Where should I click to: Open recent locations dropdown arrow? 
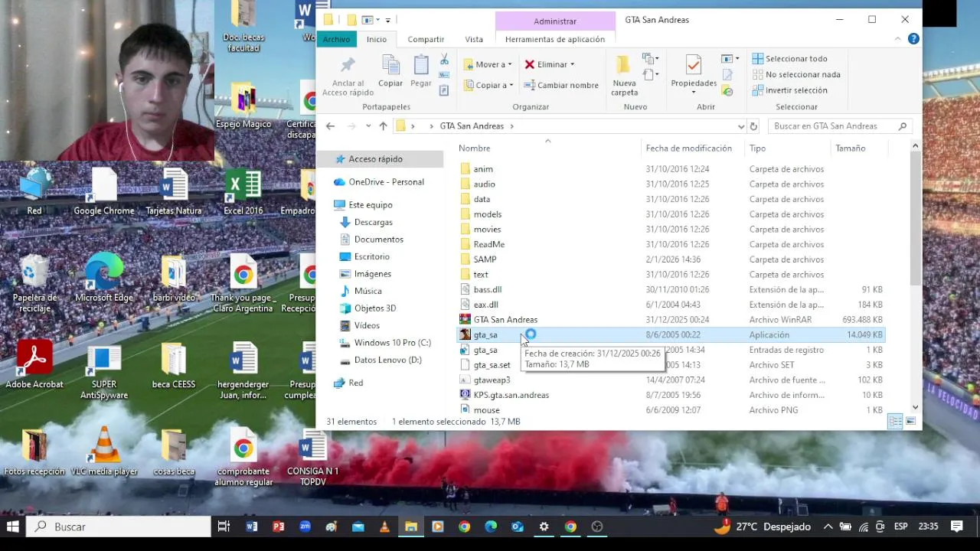(x=368, y=126)
